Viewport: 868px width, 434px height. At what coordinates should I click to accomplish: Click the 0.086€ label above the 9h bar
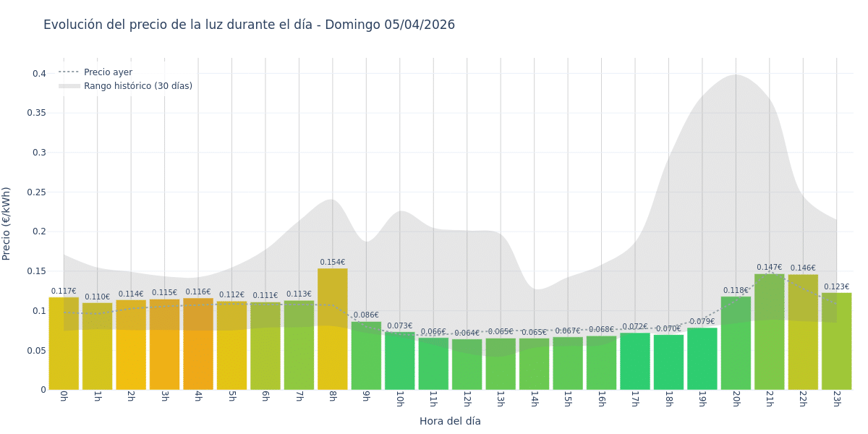click(x=366, y=315)
